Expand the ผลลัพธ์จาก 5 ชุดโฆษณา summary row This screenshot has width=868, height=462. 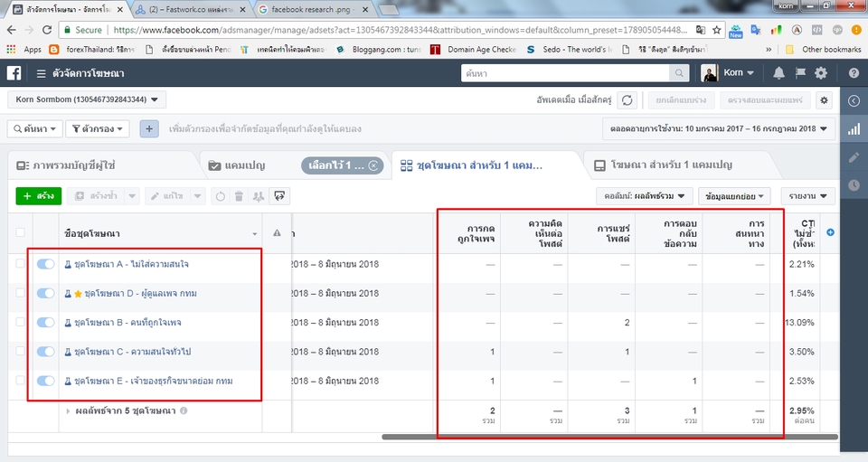tap(68, 411)
